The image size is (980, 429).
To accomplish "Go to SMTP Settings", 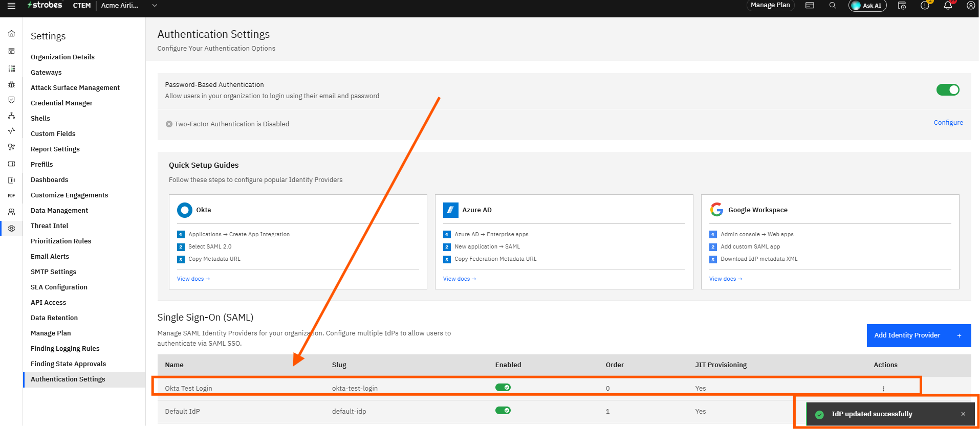I will click(53, 272).
